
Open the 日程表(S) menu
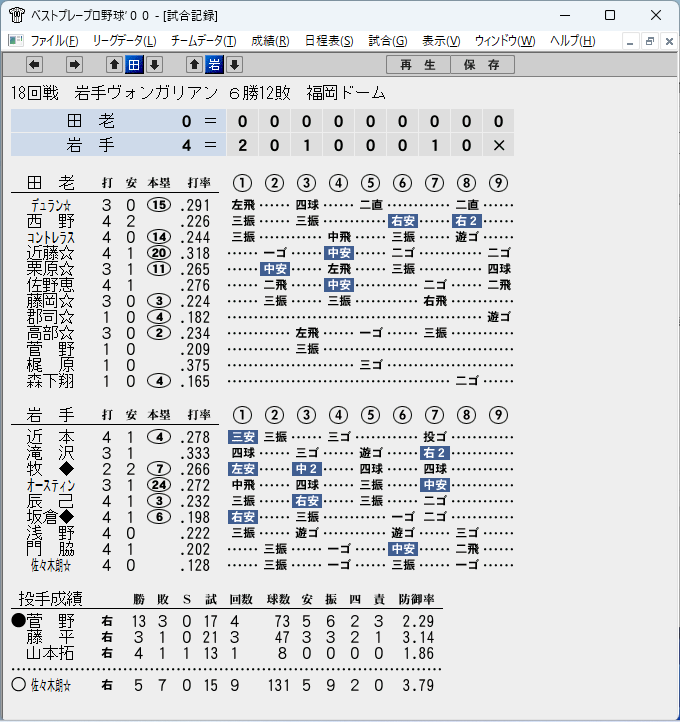(x=329, y=41)
